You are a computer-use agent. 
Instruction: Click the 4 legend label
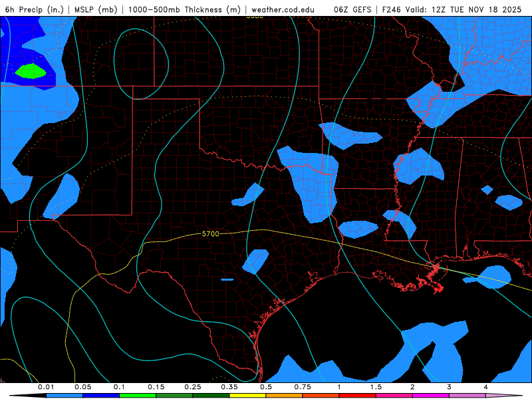tap(486, 387)
